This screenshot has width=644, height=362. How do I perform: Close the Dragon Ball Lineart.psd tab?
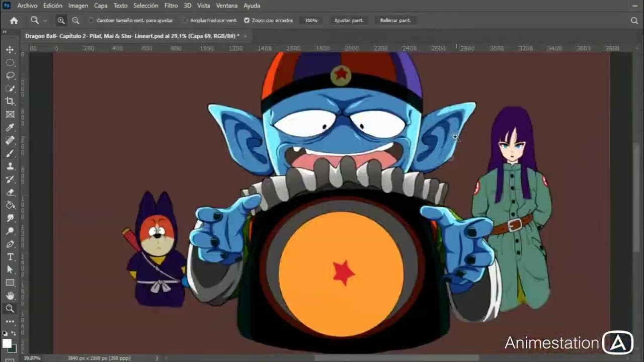pos(245,36)
